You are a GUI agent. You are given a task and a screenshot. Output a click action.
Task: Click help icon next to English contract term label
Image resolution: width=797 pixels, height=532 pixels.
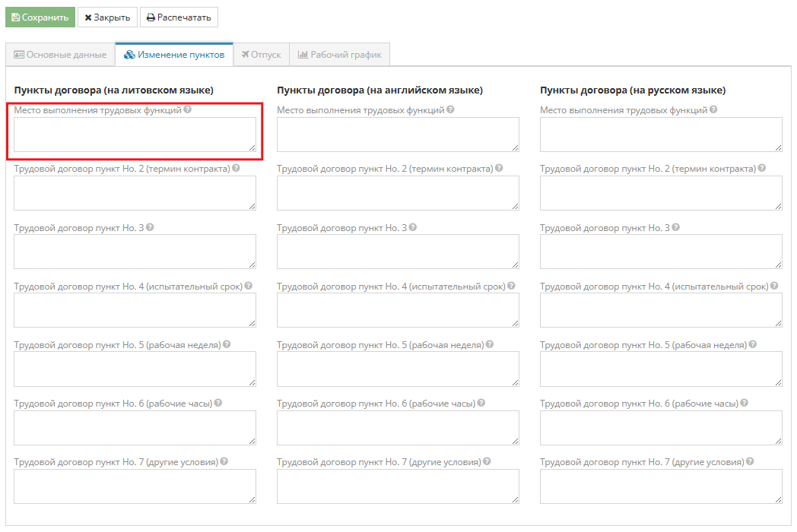point(498,168)
